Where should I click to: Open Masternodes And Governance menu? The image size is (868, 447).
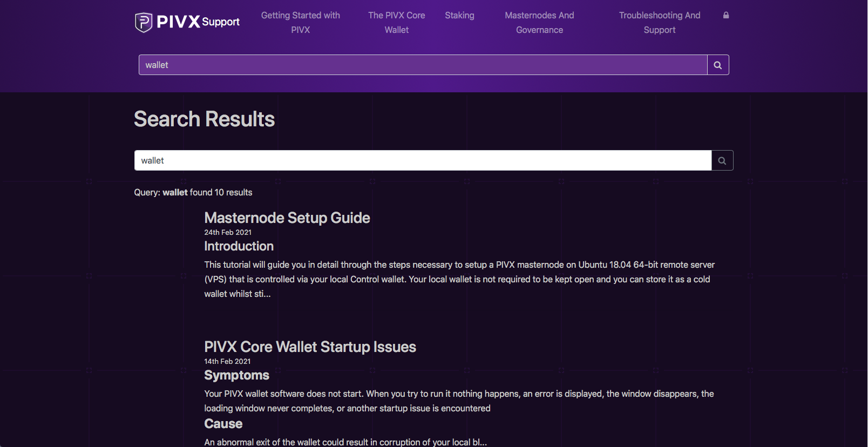(x=540, y=23)
